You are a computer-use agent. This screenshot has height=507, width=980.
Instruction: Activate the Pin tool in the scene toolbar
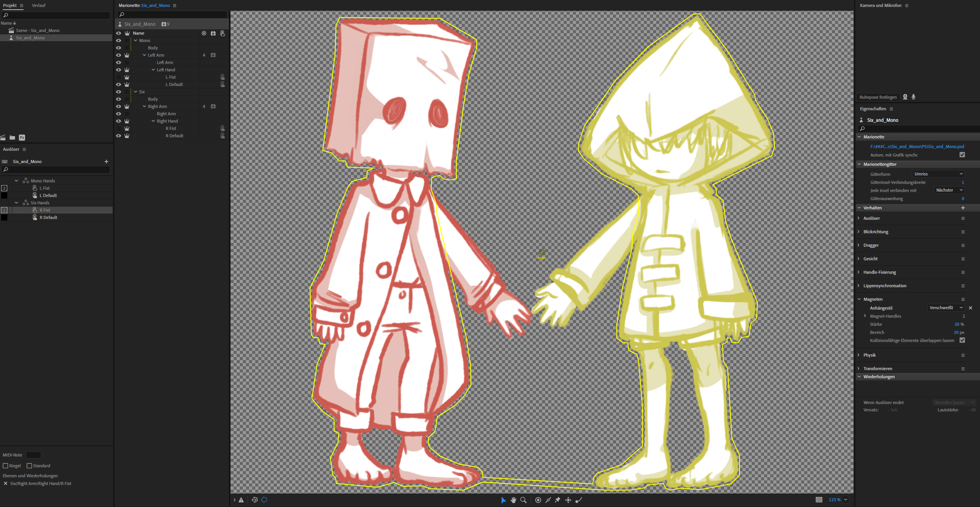558,500
